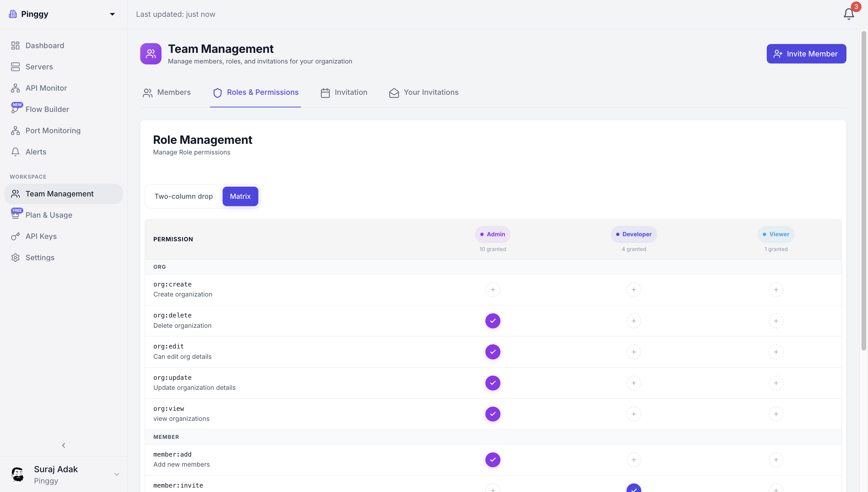Grant org:create to Admin

click(x=493, y=290)
